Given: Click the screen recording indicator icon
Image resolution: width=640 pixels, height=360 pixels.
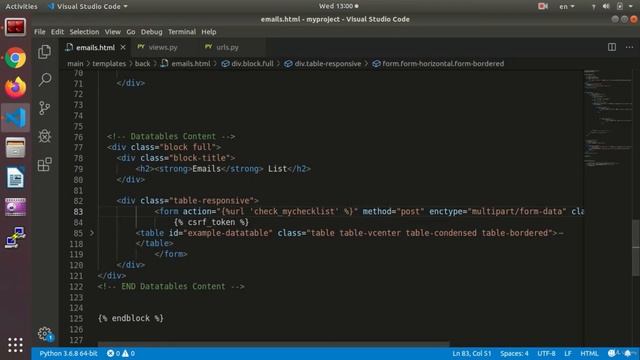Looking at the screenshot, I should (x=542, y=7).
